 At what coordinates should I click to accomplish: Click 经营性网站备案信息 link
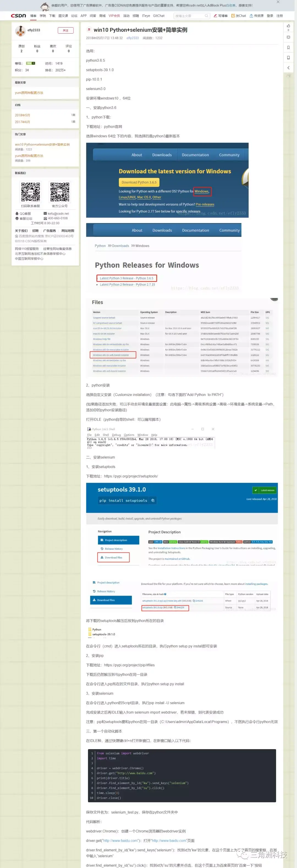pyautogui.click(x=57, y=249)
